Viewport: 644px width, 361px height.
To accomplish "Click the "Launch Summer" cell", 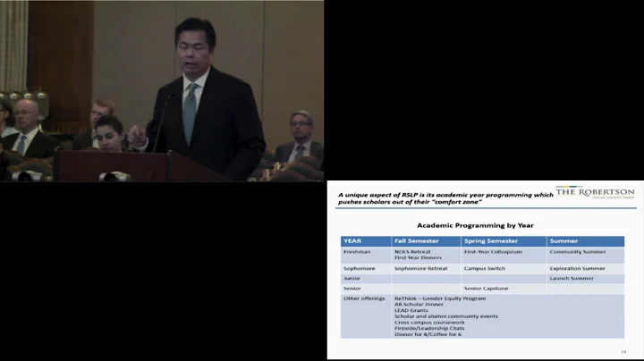I will [572, 278].
